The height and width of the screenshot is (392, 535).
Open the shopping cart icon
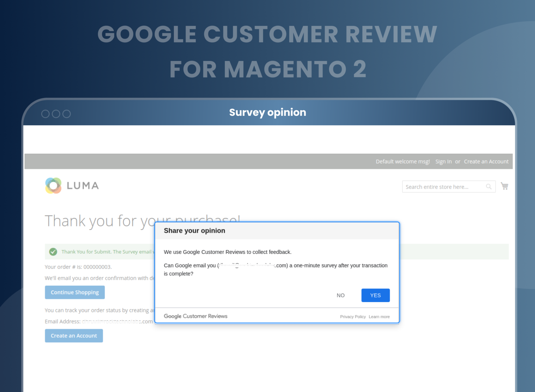pos(504,186)
